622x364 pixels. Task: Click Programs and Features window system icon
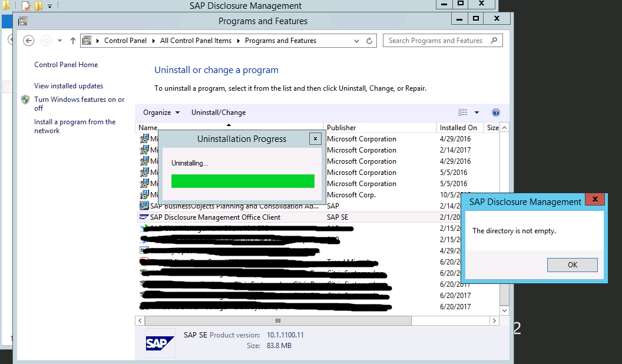[x=22, y=21]
